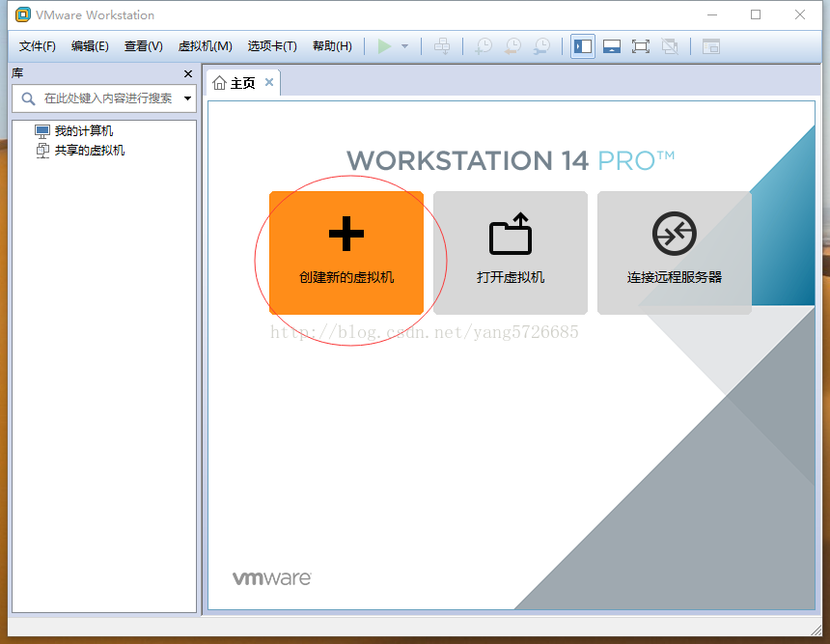Click the green Power On play icon
Image resolution: width=830 pixels, height=644 pixels.
pyautogui.click(x=385, y=46)
